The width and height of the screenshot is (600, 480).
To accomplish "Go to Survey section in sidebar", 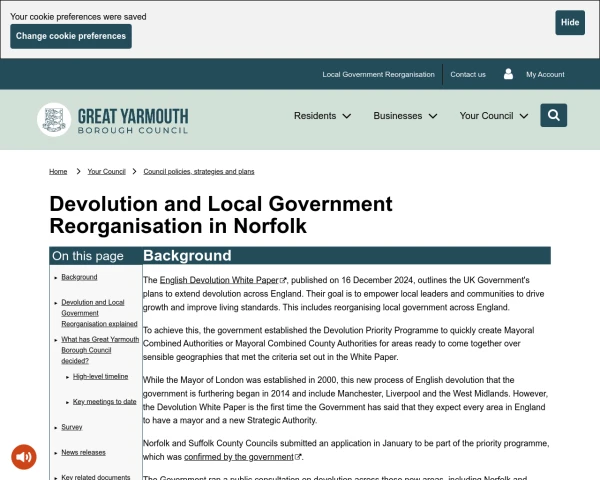I will 71,427.
